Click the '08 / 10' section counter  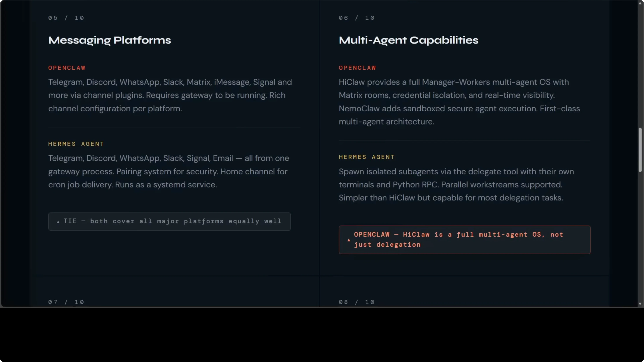356,302
